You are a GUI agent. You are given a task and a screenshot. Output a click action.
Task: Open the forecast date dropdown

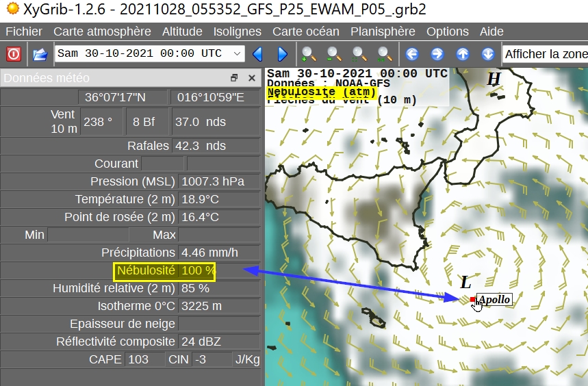tap(237, 54)
